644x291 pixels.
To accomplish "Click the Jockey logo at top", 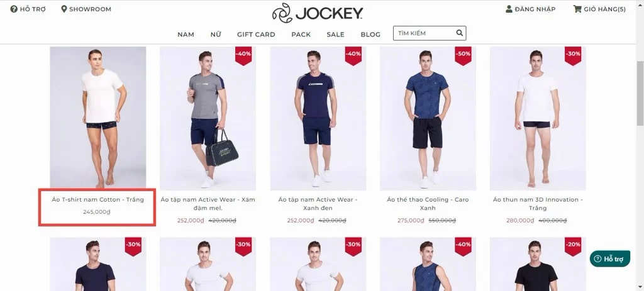I will tap(317, 13).
